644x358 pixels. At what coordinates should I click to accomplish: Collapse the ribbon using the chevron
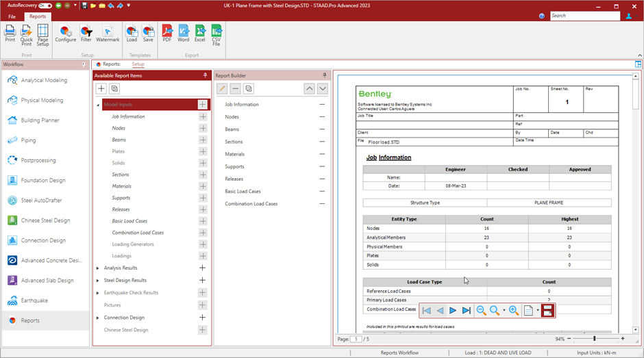coord(639,55)
